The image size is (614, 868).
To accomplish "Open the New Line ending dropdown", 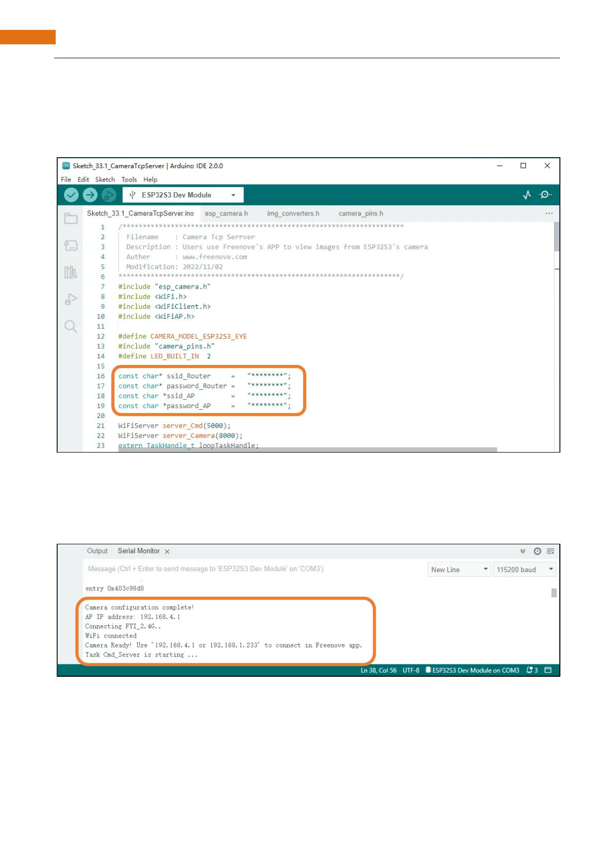I will (x=459, y=570).
